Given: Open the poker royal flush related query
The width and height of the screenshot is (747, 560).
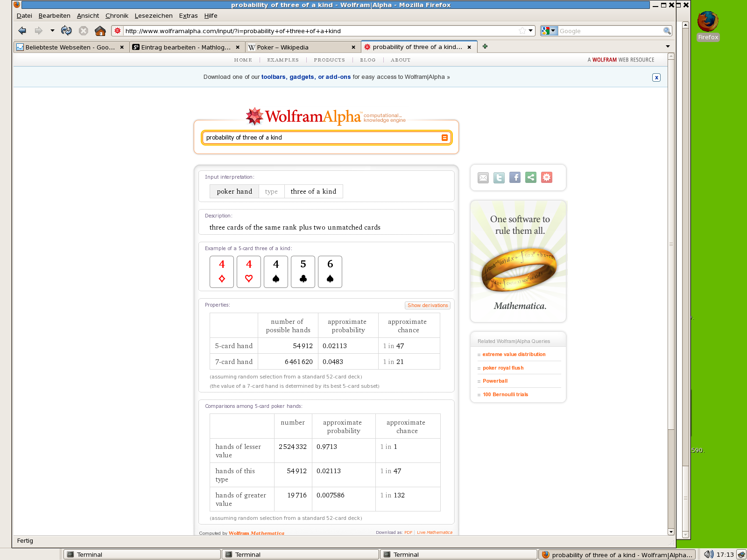Looking at the screenshot, I should pos(503,368).
